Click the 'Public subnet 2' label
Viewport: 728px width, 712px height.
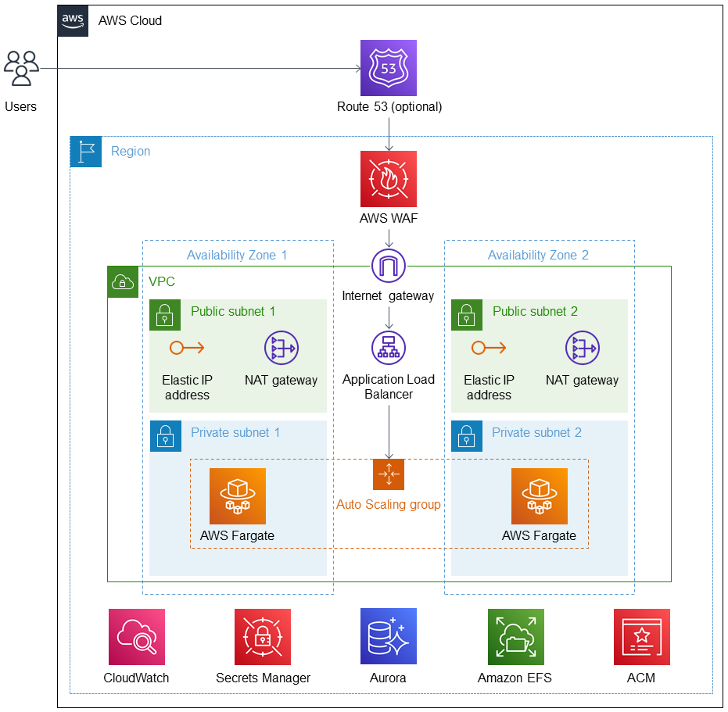point(536,311)
